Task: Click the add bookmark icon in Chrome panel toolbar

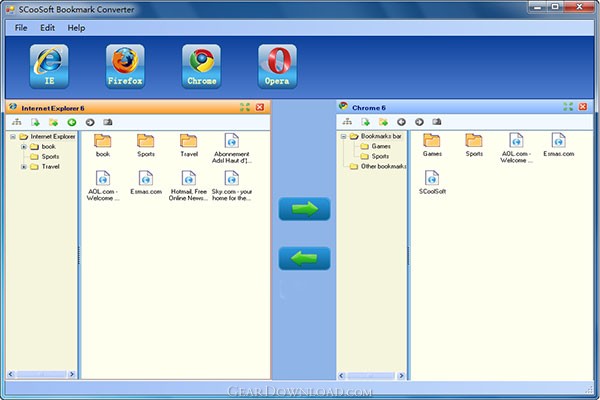Action: [x=365, y=122]
